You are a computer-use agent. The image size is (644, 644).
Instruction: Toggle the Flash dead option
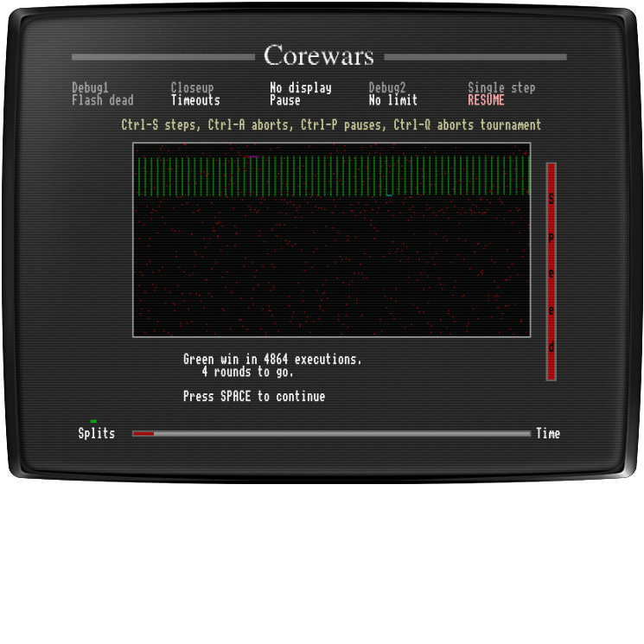tap(103, 100)
